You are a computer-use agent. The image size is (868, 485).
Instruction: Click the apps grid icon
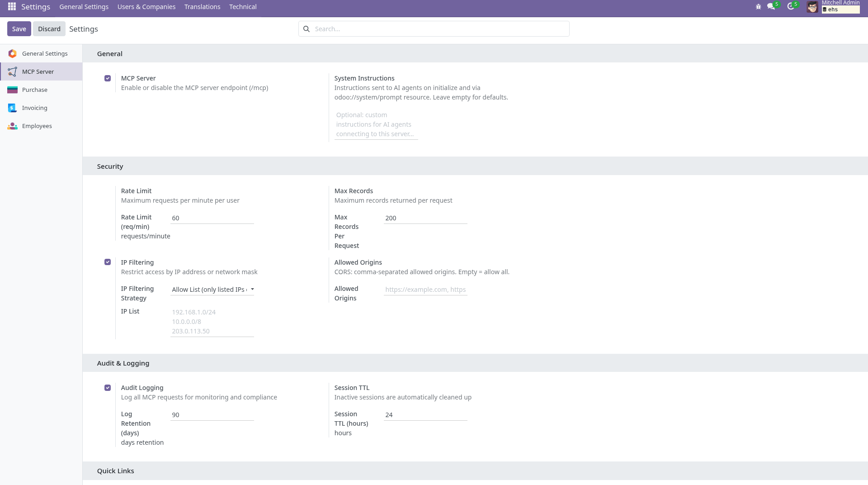pos(11,7)
